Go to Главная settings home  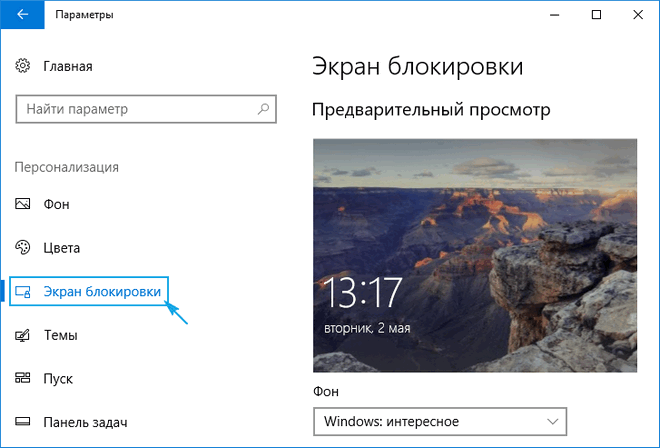[x=67, y=66]
